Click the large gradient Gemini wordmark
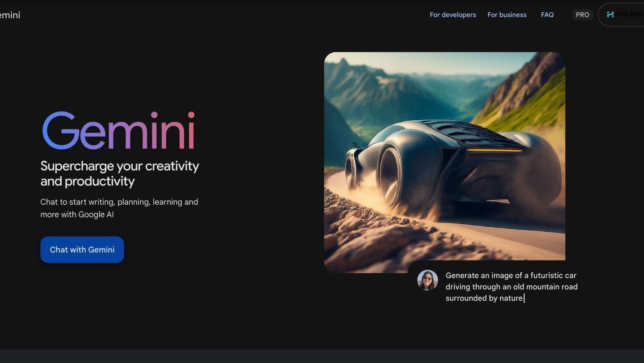Viewport: 644px width, 363px height. pyautogui.click(x=119, y=130)
